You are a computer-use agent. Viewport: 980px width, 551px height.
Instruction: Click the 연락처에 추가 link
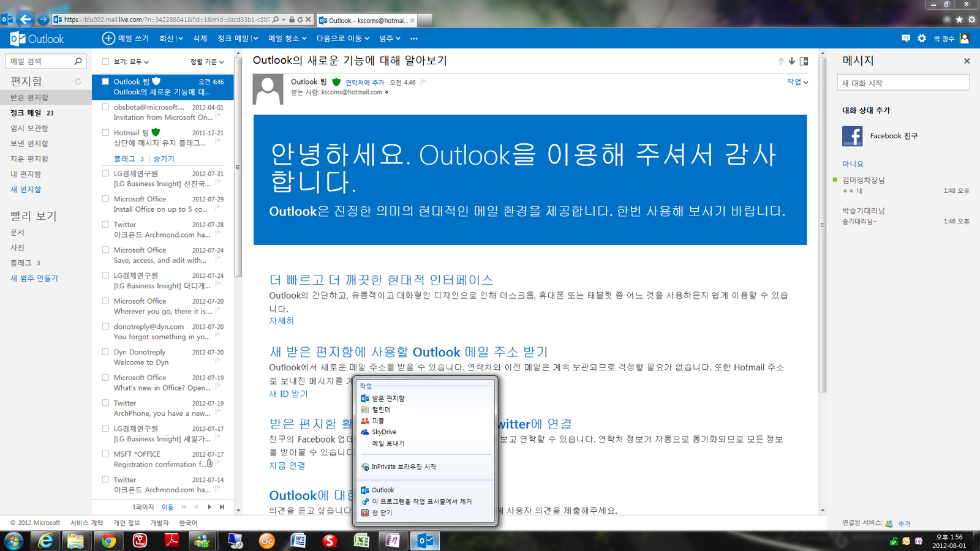click(364, 83)
